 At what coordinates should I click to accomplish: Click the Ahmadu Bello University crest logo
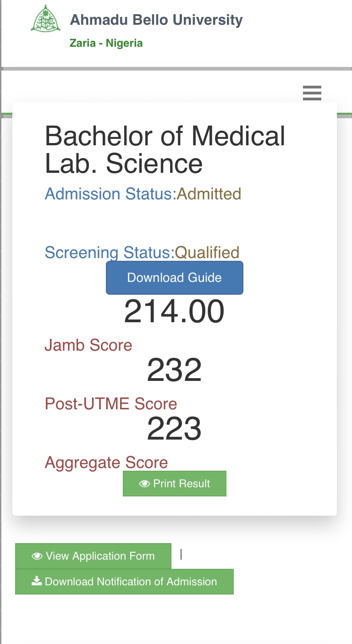point(45,19)
